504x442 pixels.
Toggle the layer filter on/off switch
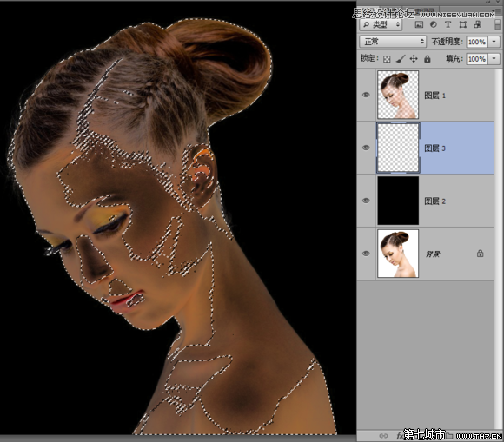[x=497, y=24]
